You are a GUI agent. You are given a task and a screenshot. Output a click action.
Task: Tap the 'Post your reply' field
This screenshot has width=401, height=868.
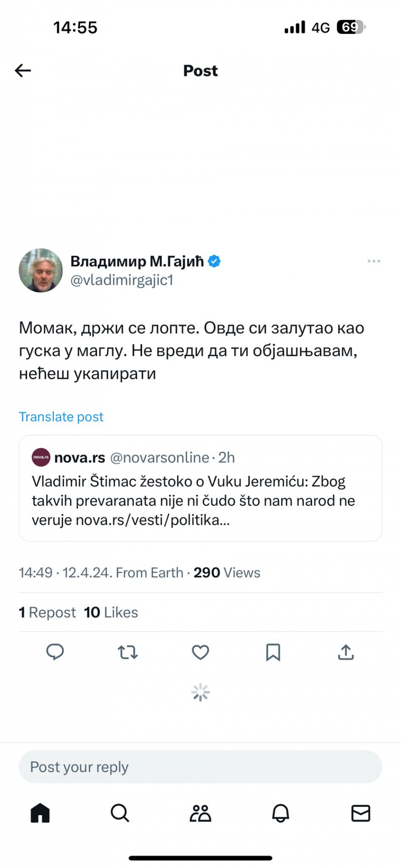coord(200,767)
